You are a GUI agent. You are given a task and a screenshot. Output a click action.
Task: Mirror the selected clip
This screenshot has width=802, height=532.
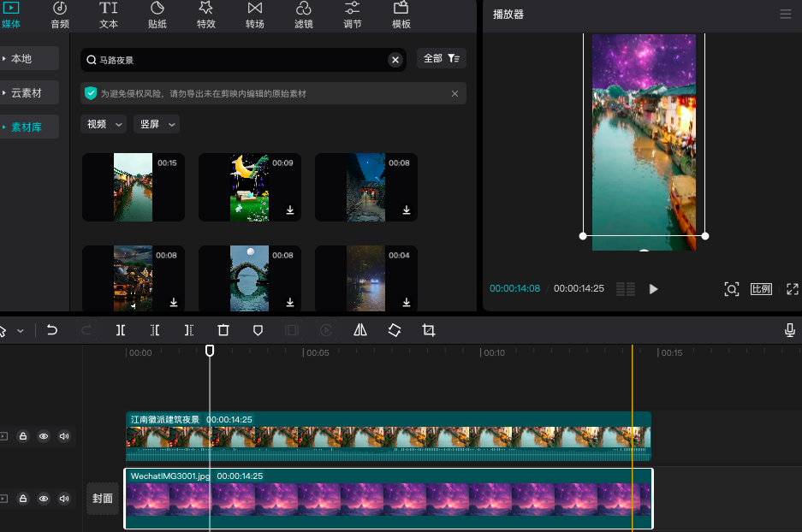[360, 330]
